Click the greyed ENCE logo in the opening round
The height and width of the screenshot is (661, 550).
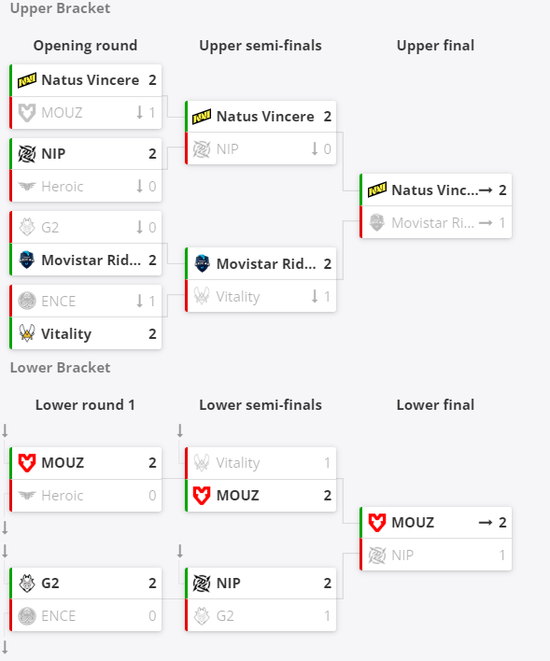click(x=27, y=301)
